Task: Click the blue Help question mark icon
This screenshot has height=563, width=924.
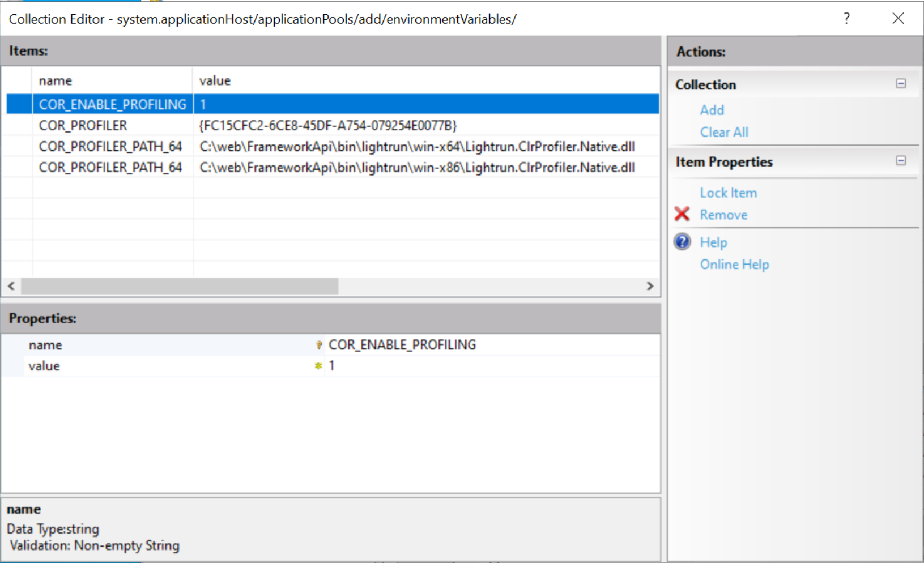Action: (x=682, y=242)
